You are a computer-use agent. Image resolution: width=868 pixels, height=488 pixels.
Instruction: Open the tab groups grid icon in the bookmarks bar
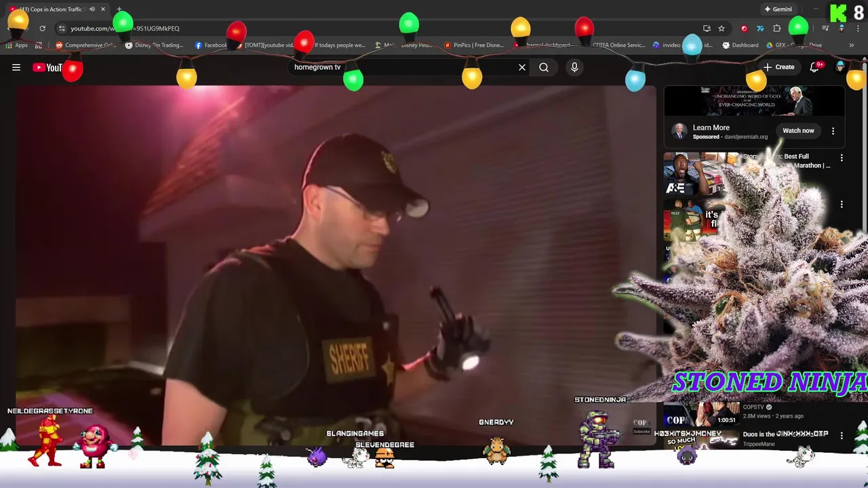[x=39, y=45]
